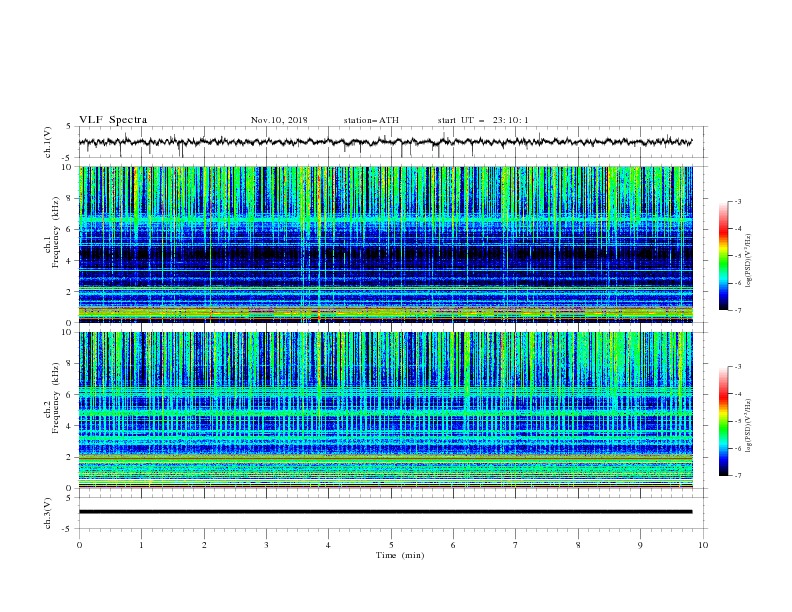Click the "-7" tick on ch.1 color bar
The image size is (792, 612).
pos(737,310)
